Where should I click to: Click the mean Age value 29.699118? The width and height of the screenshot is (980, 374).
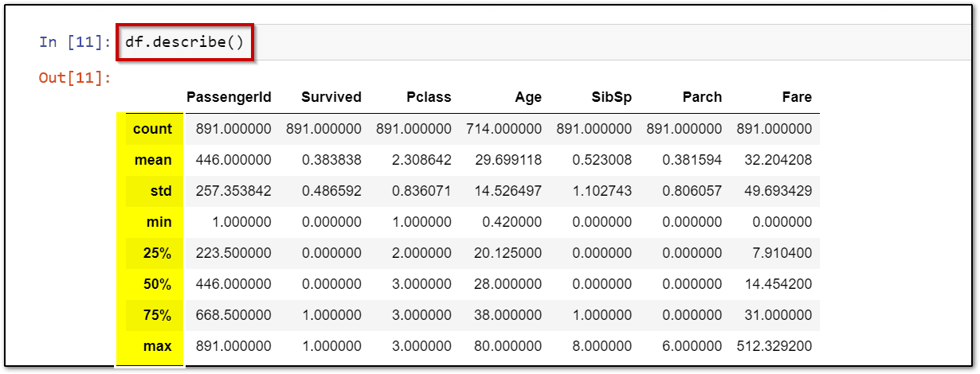pyautogui.click(x=506, y=160)
